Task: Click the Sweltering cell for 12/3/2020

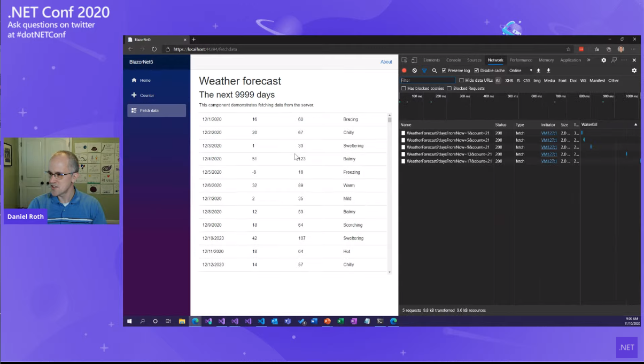Action: pyautogui.click(x=353, y=146)
